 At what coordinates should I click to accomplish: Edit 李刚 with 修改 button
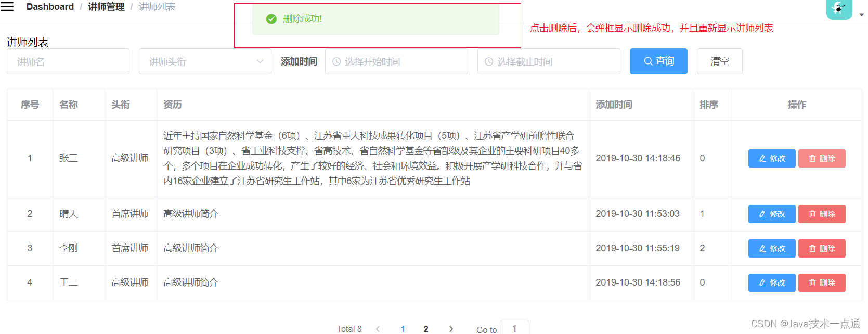coord(772,249)
